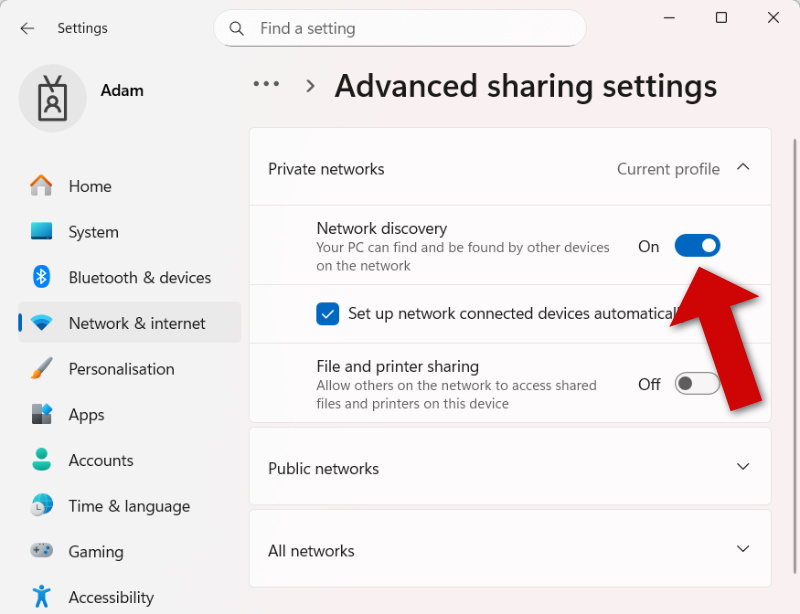Select the Home sidebar icon
The image size is (800, 614).
coord(41,186)
